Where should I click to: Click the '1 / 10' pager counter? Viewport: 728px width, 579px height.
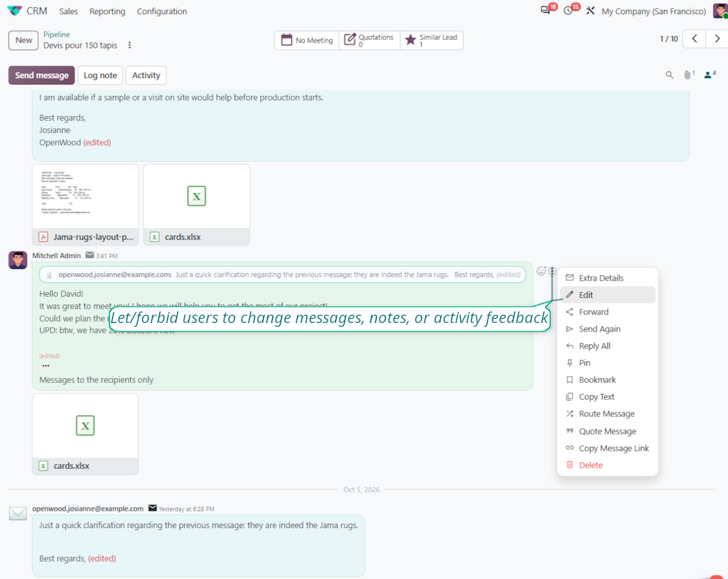(x=669, y=39)
